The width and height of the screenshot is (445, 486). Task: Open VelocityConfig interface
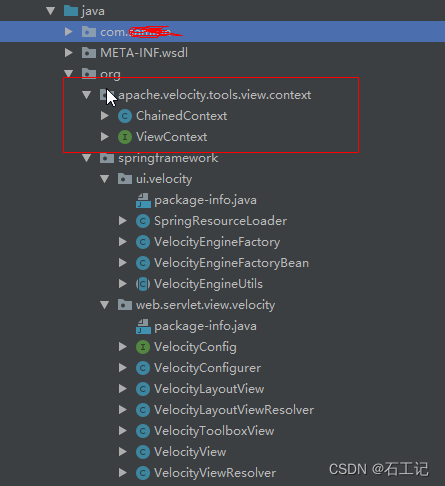(x=195, y=347)
